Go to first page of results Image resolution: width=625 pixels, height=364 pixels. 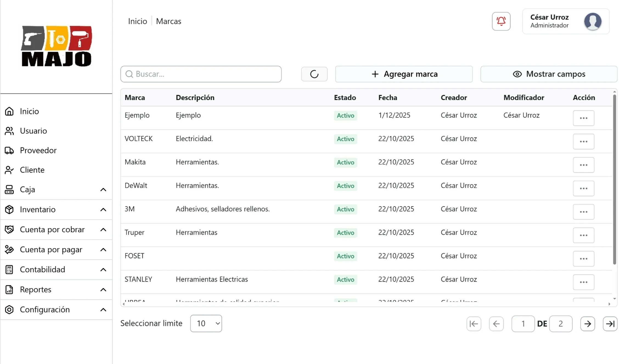pyautogui.click(x=474, y=324)
